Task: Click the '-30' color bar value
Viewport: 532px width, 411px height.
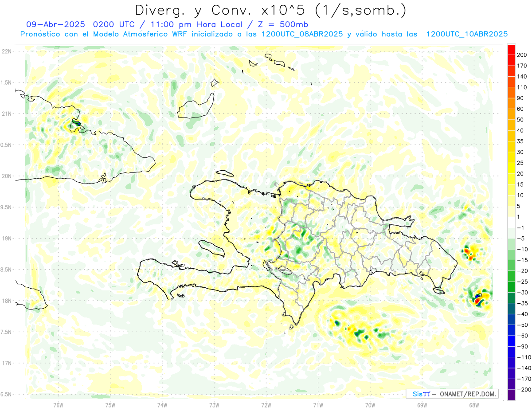Action: 523,293
